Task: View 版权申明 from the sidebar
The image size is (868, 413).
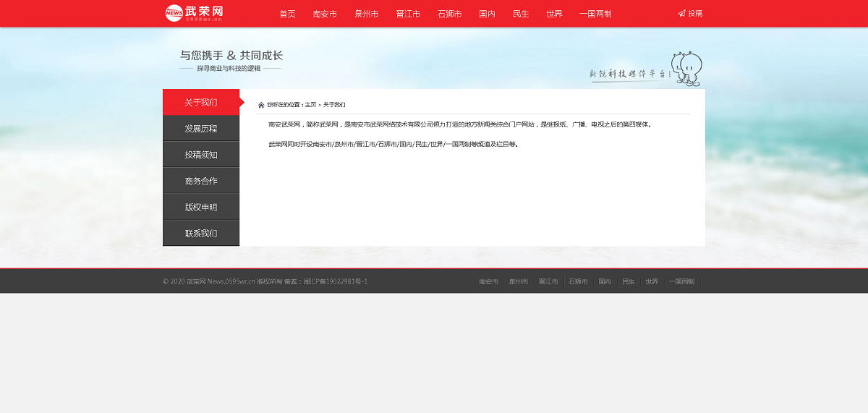Action: pos(200,207)
